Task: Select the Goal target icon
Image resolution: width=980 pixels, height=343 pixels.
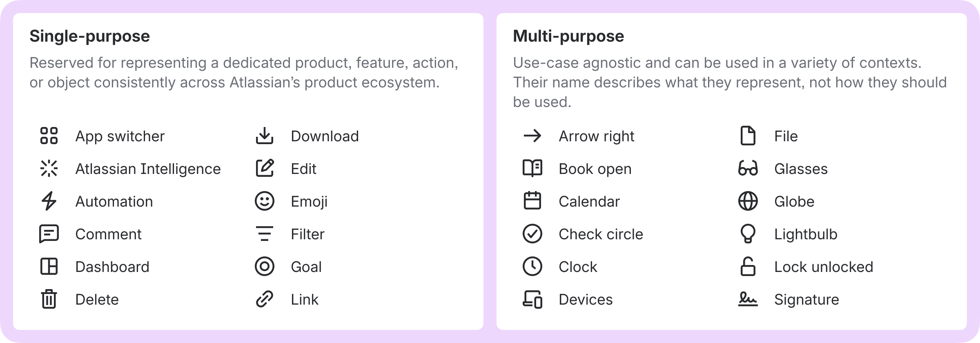Action: 265,267
